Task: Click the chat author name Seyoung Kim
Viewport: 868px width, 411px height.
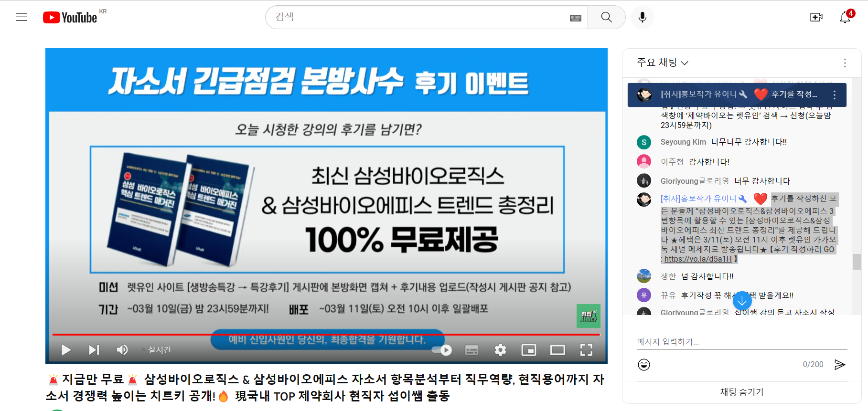Action: [683, 142]
